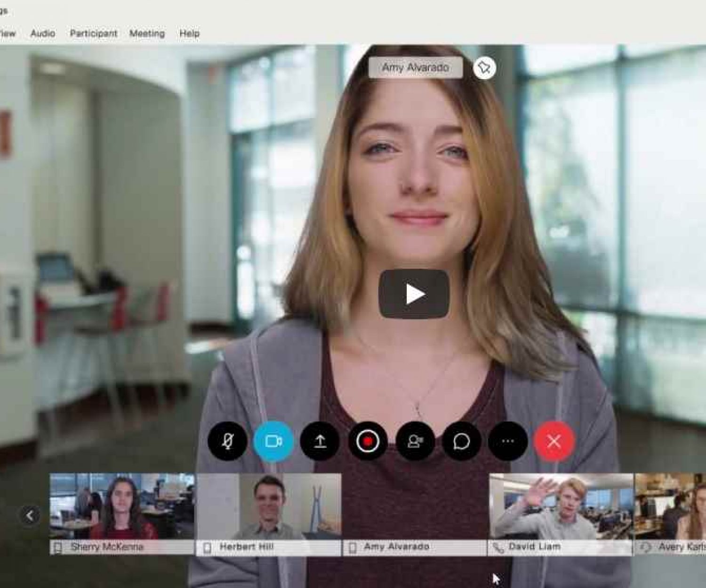The width and height of the screenshot is (706, 588).
Task: End the call with the red X button
Action: (x=555, y=441)
